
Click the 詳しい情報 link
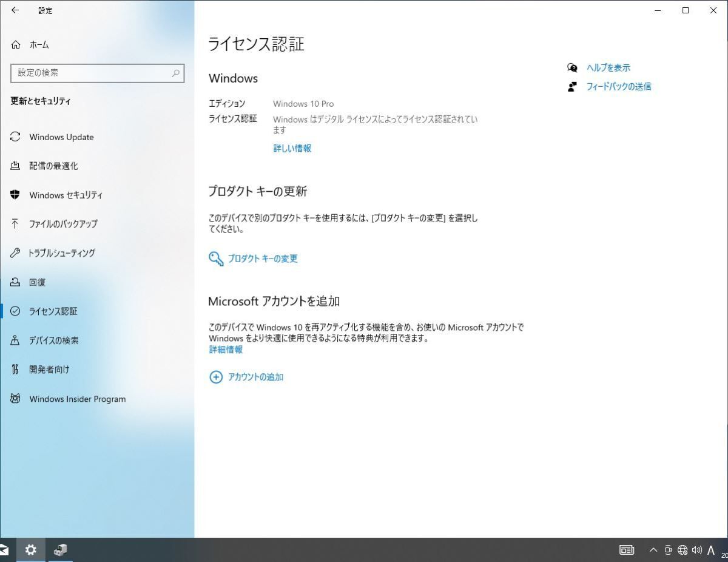pyautogui.click(x=292, y=148)
